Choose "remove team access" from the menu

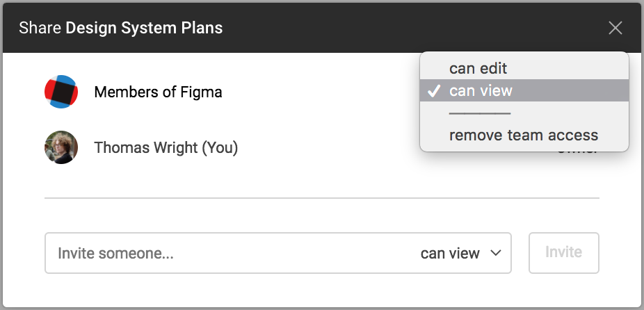point(524,135)
